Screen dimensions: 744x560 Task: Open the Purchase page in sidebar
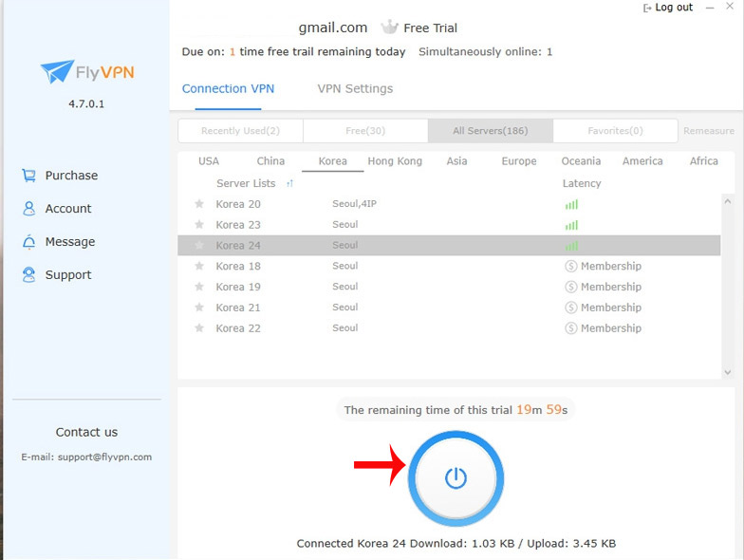(x=60, y=176)
